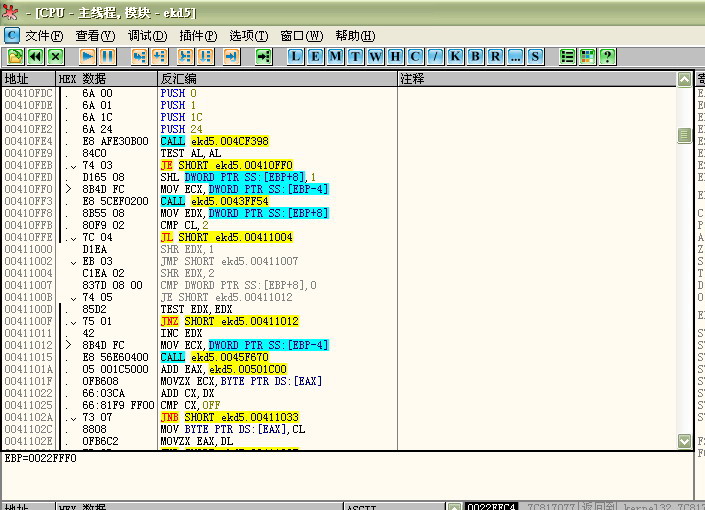Click the Help question mark toolbar icon
The image size is (705, 510).
tap(607, 56)
